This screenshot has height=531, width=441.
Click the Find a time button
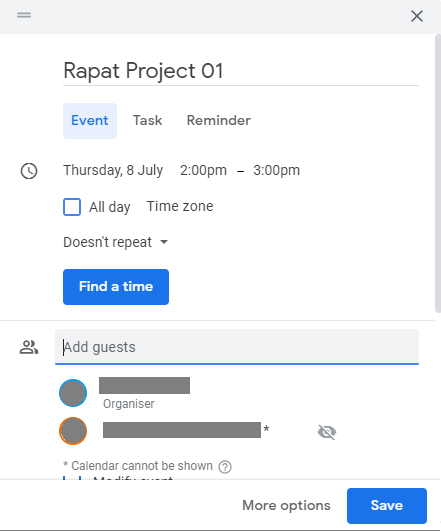(116, 287)
